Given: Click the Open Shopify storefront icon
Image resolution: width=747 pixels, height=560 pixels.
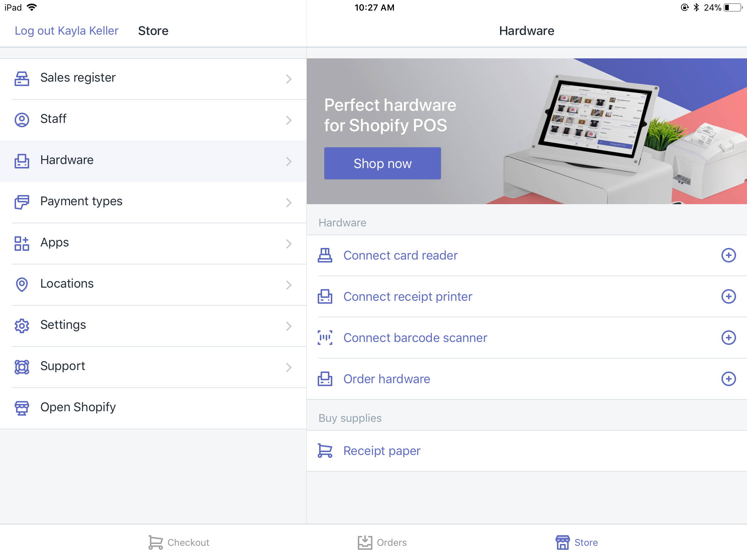Looking at the screenshot, I should click(x=22, y=408).
